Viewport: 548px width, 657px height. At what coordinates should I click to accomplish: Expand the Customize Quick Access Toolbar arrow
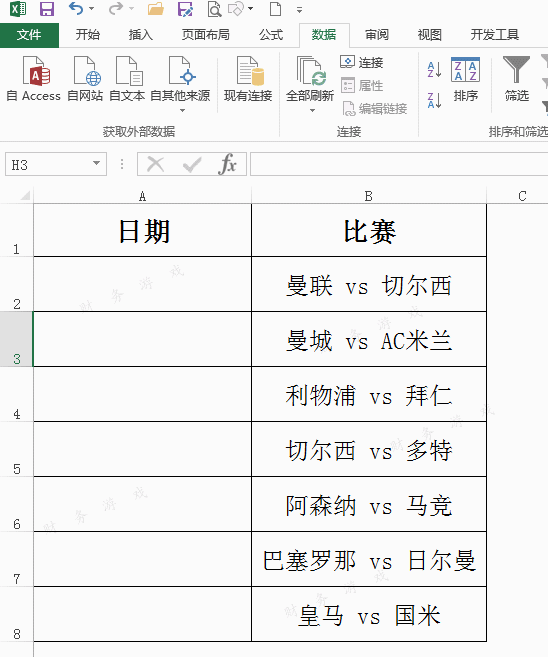pyautogui.click(x=299, y=10)
